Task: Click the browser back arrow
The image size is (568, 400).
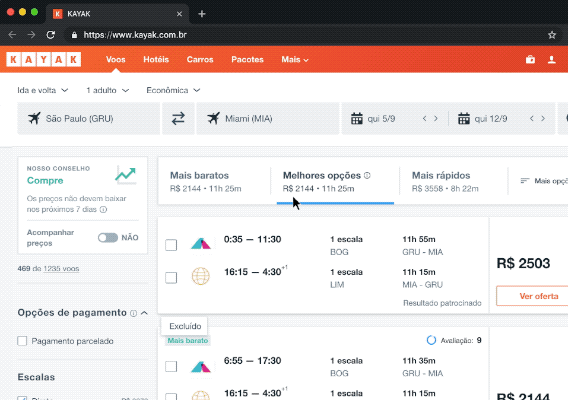Action: tap(12, 35)
